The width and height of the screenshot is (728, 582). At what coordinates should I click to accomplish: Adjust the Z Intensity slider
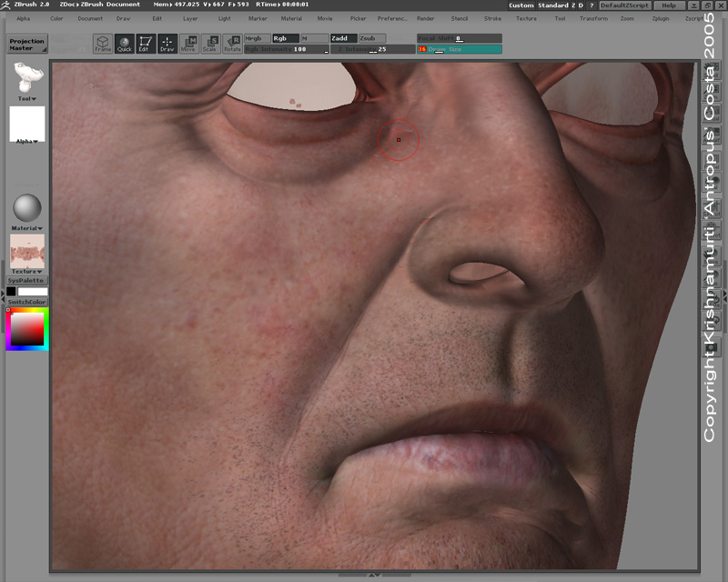pyautogui.click(x=373, y=49)
